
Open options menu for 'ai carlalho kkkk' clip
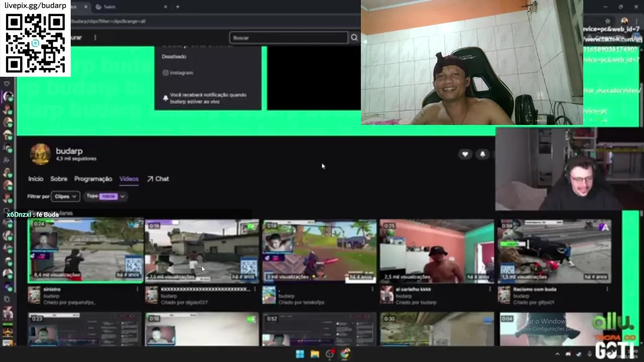[x=490, y=290]
